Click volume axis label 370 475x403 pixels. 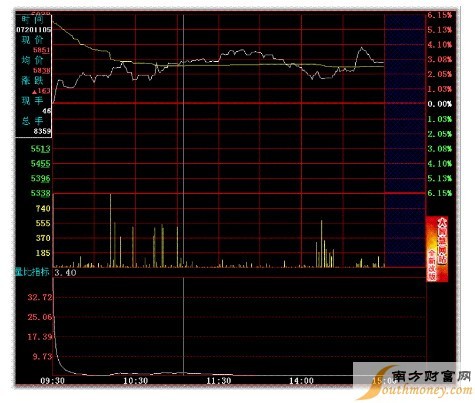pyautogui.click(x=43, y=238)
